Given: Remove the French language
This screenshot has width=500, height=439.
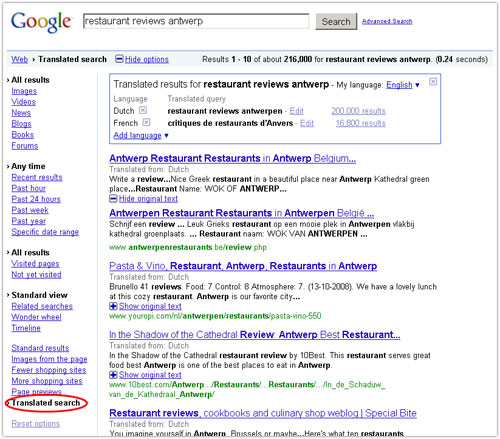Looking at the screenshot, I should coord(146,122).
